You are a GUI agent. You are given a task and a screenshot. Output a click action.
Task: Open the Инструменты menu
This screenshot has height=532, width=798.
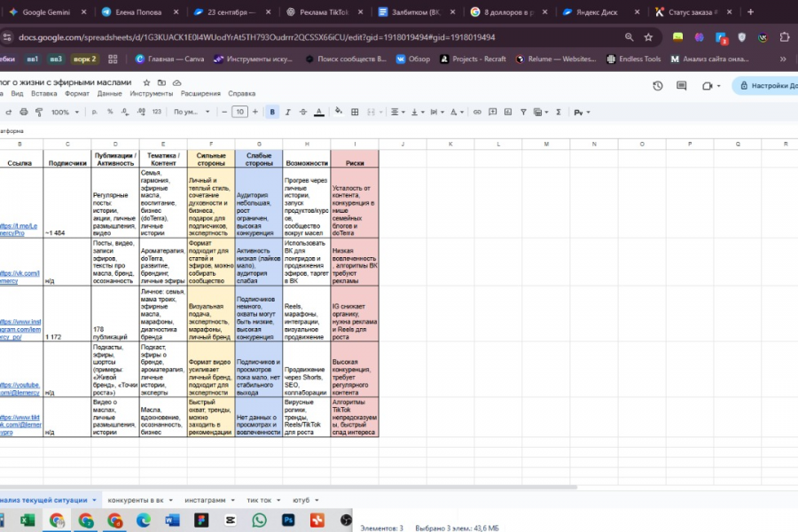coord(151,94)
